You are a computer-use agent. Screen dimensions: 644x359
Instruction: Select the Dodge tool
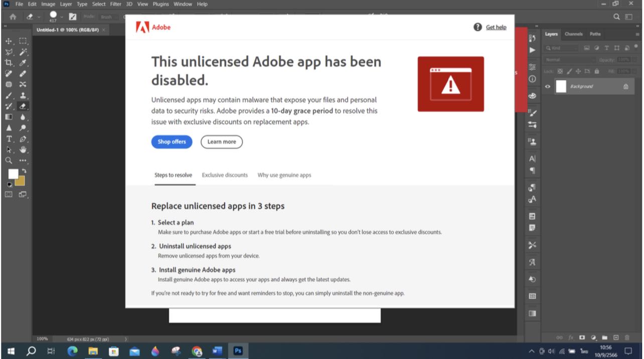tap(23, 128)
